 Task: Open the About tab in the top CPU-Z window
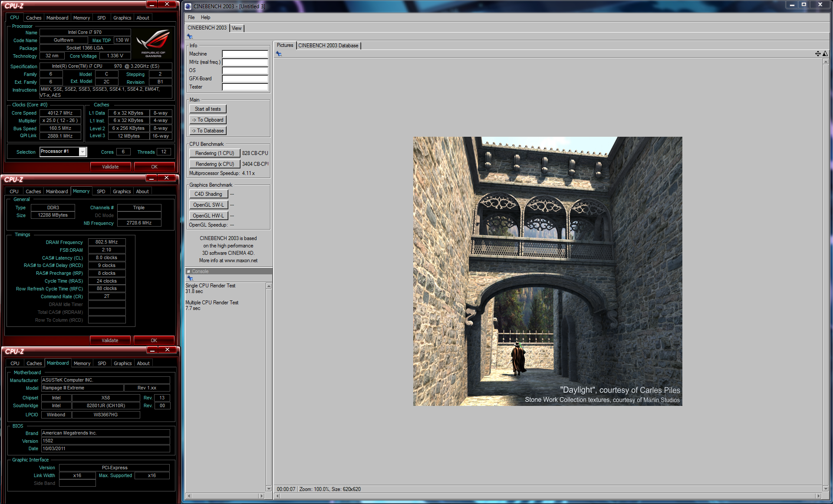point(143,18)
